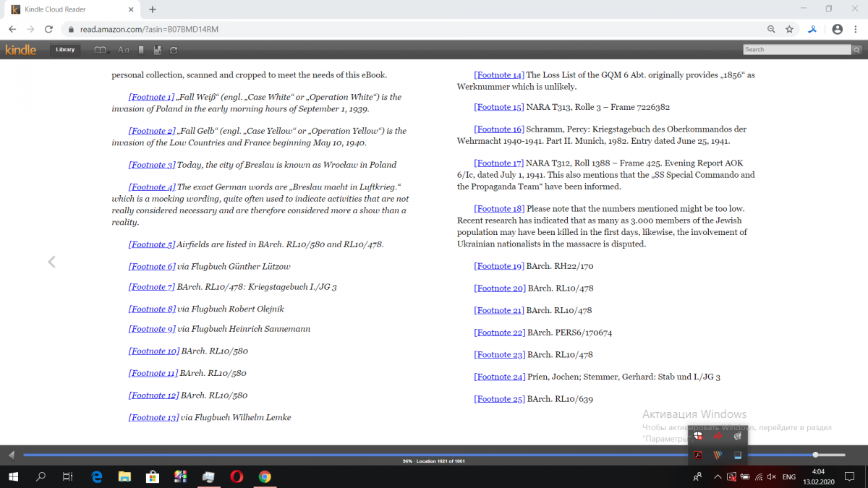868x488 pixels.
Task: Open the Aa font settings
Action: 124,50
